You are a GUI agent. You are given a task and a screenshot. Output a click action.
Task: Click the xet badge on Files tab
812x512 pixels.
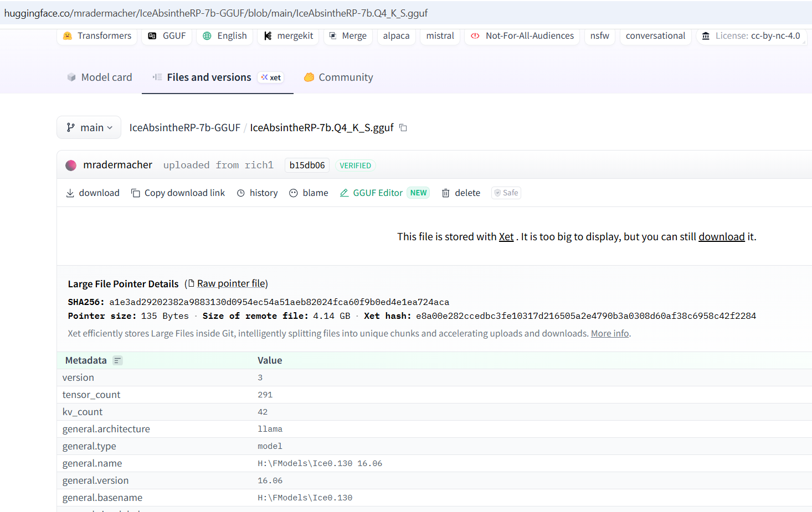pos(271,77)
